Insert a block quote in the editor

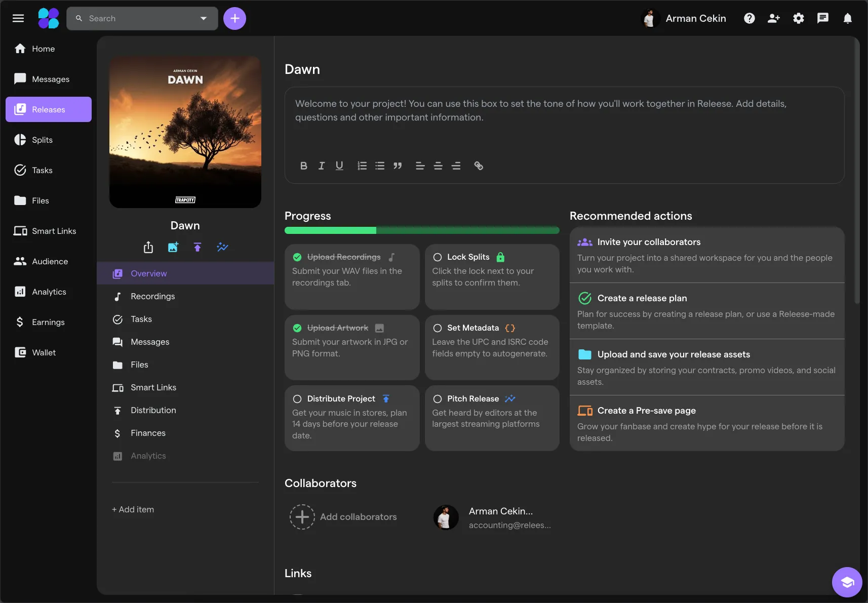coord(398,166)
